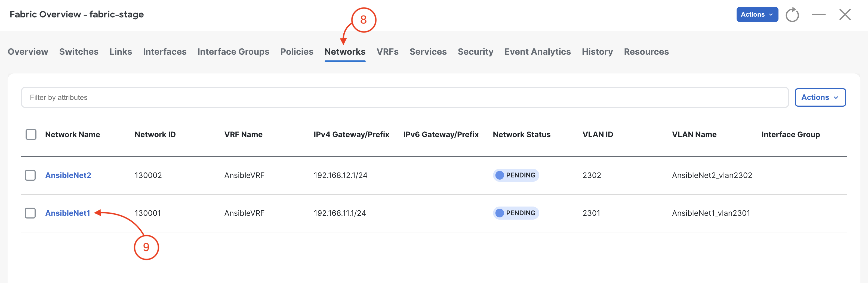Switch to the VRFs tab

[387, 51]
